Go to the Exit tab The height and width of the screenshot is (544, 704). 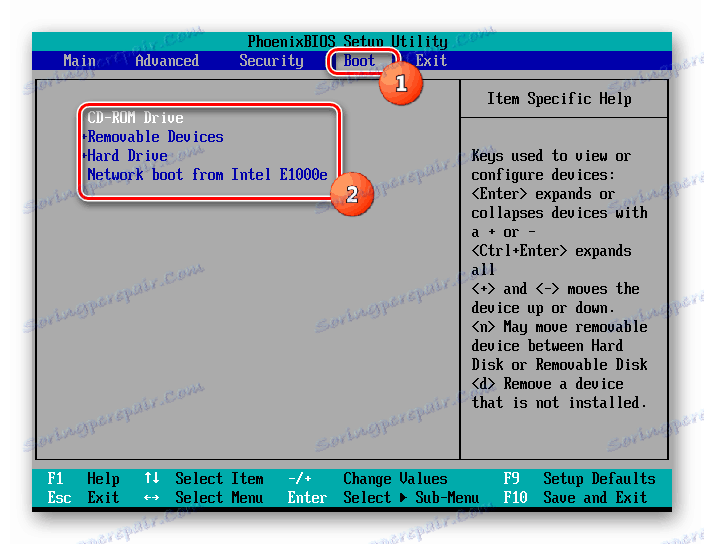pyautogui.click(x=431, y=61)
